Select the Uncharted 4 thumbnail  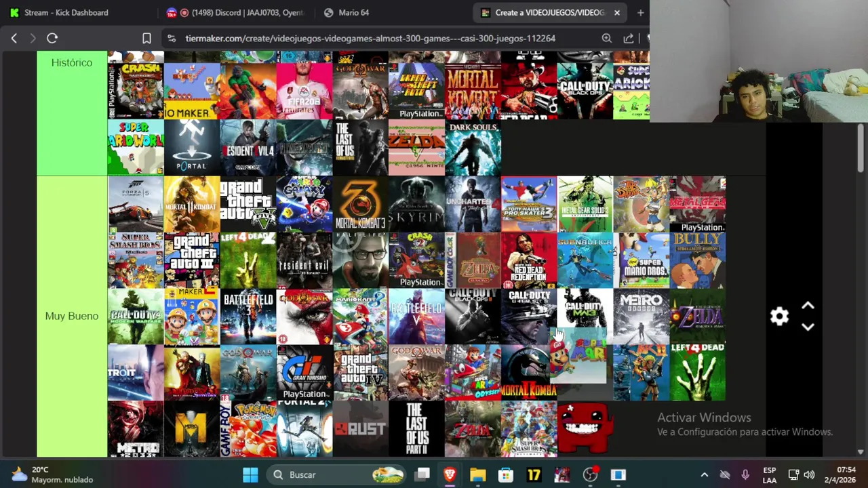coord(473,204)
